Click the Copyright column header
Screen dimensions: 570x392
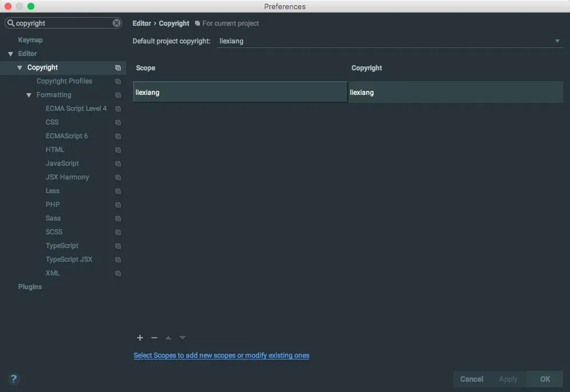click(x=366, y=68)
